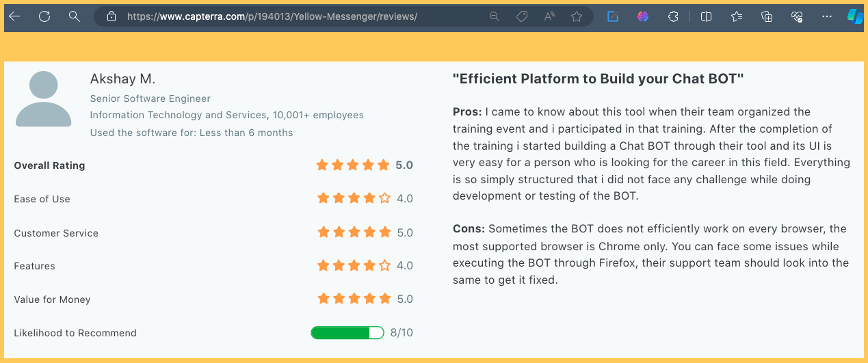Launch the Copilot sidebar icon

pyautogui.click(x=856, y=16)
